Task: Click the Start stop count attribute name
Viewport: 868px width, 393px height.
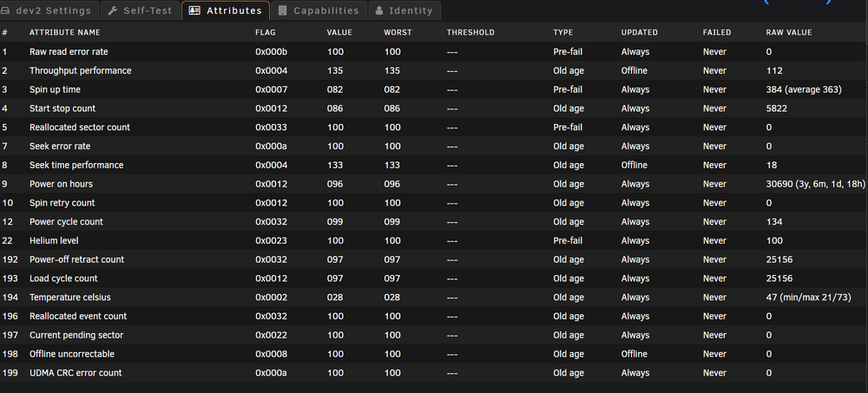Action: tap(62, 108)
